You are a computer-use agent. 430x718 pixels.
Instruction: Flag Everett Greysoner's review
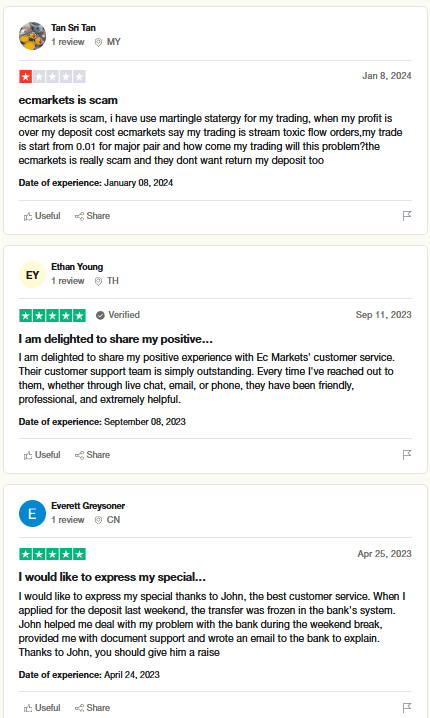pyautogui.click(x=407, y=707)
